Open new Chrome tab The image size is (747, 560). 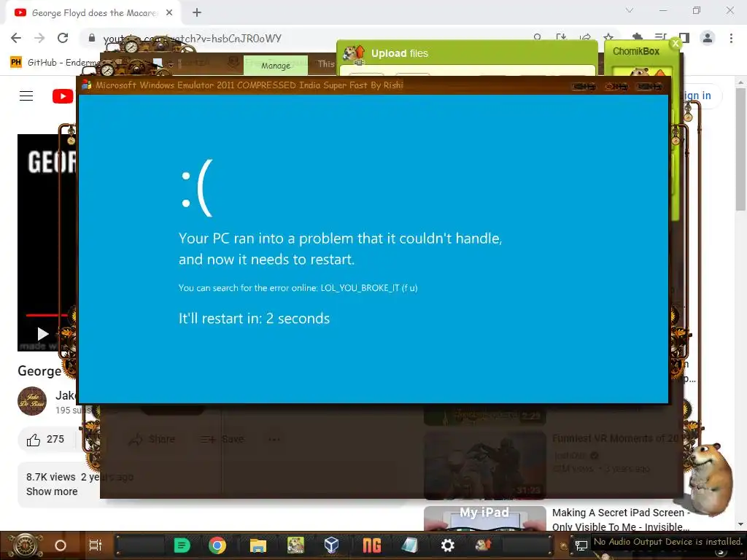197,13
